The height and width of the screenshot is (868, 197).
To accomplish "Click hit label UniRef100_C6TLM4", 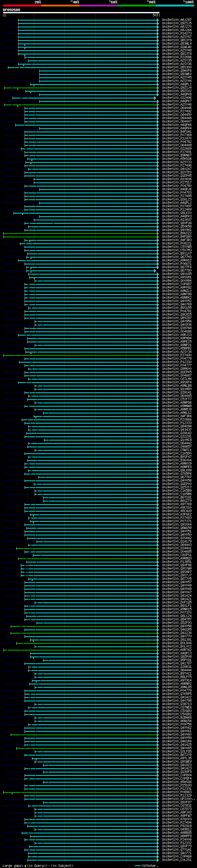I will coord(177,379).
